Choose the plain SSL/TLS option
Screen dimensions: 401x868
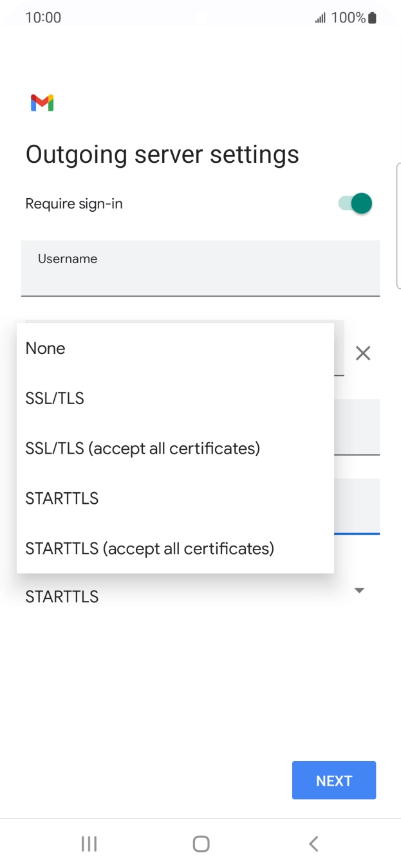point(55,398)
